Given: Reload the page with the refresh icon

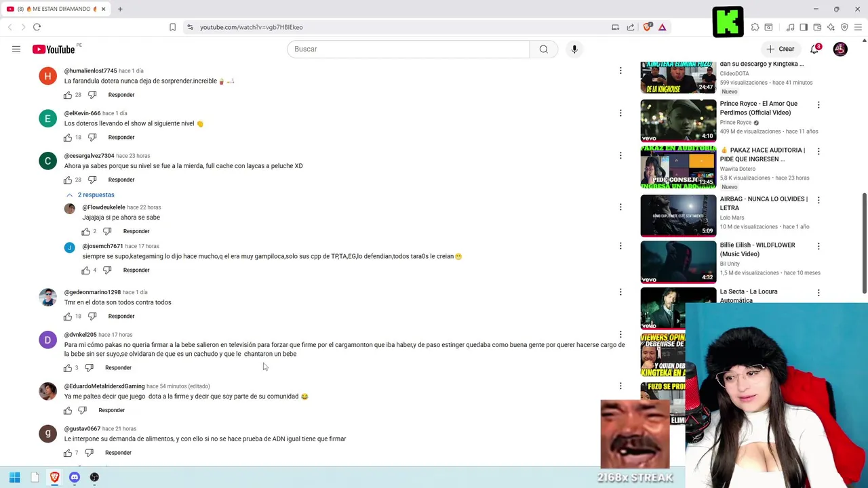Looking at the screenshot, I should 37,27.
